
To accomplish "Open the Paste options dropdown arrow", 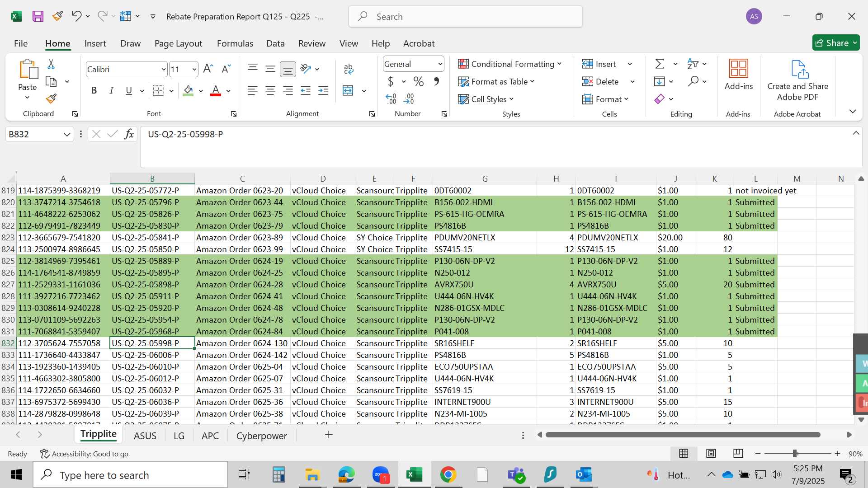I will click(x=27, y=98).
